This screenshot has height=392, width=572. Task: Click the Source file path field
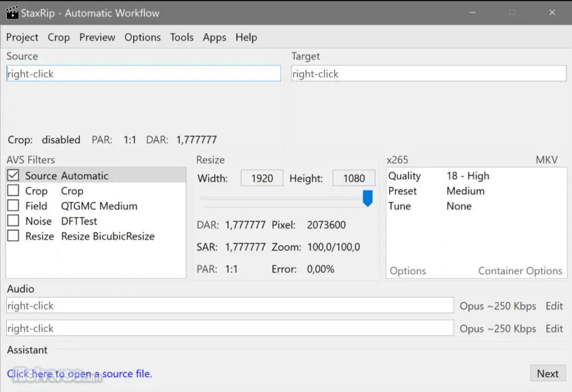click(143, 73)
